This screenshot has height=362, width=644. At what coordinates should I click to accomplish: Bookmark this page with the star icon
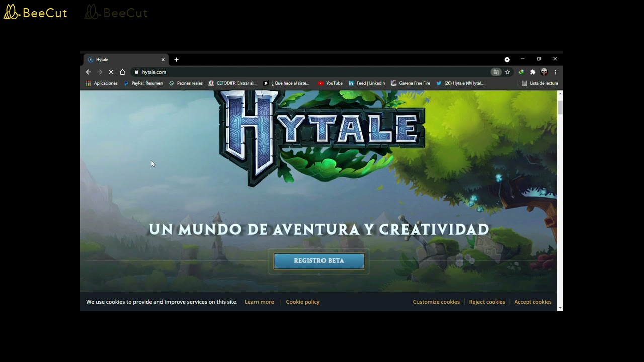tap(507, 72)
